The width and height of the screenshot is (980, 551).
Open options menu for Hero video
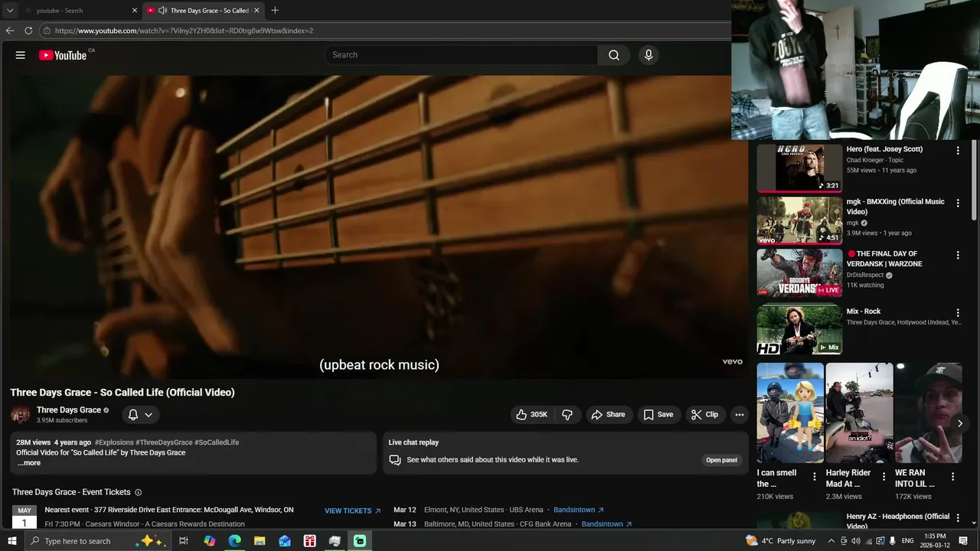(x=958, y=151)
